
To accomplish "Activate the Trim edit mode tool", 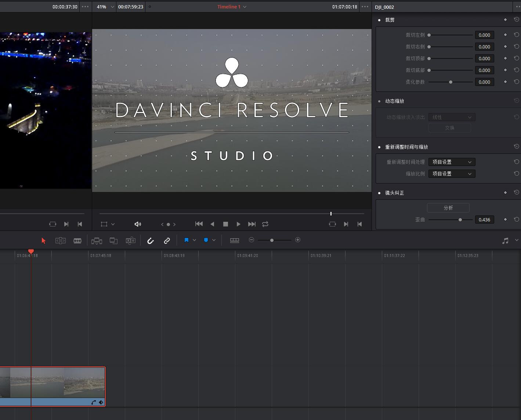I will tap(61, 240).
